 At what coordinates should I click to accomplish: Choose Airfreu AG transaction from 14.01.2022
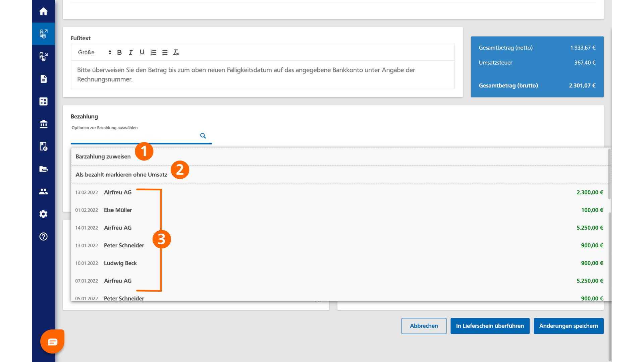coord(339,228)
